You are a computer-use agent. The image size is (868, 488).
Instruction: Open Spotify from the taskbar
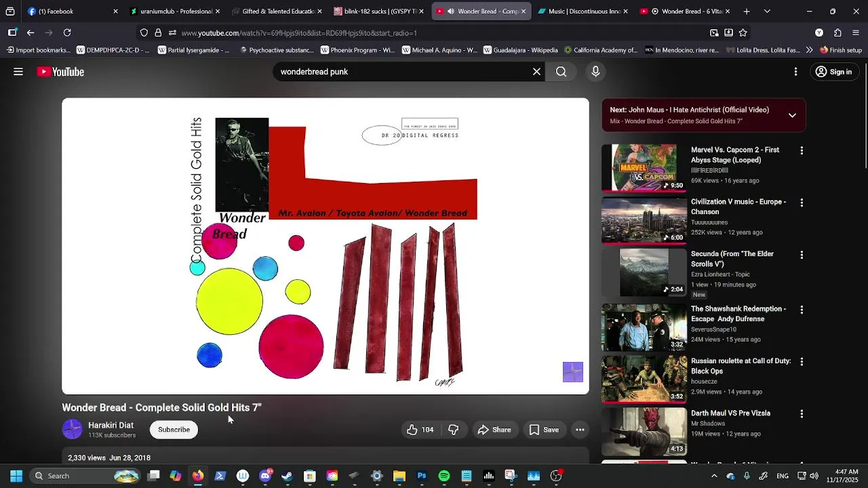pos(444,476)
